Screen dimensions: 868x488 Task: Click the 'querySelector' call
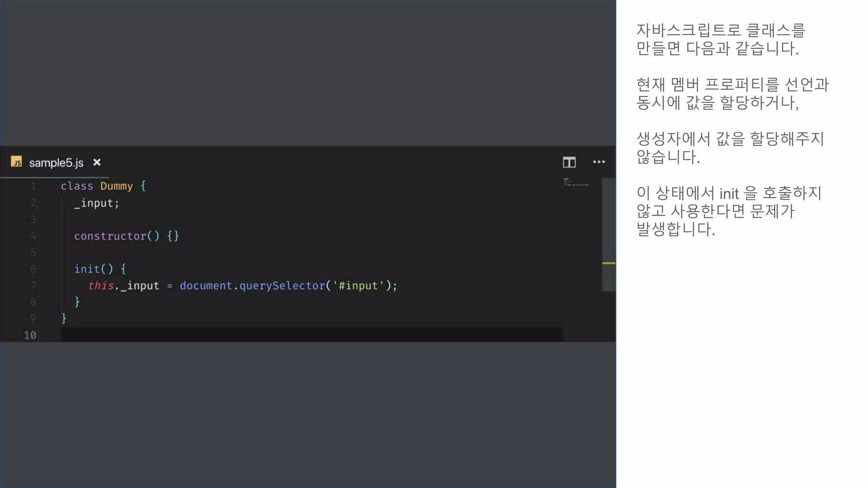click(282, 286)
